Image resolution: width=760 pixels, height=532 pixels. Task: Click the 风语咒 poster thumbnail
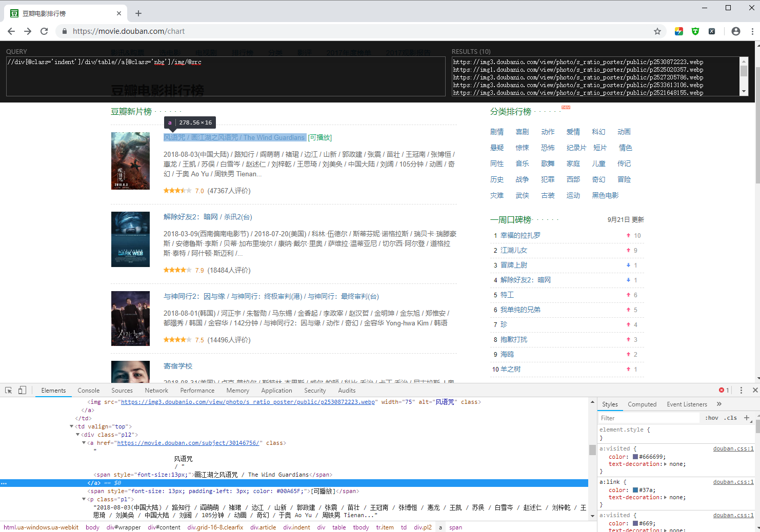pyautogui.click(x=130, y=161)
